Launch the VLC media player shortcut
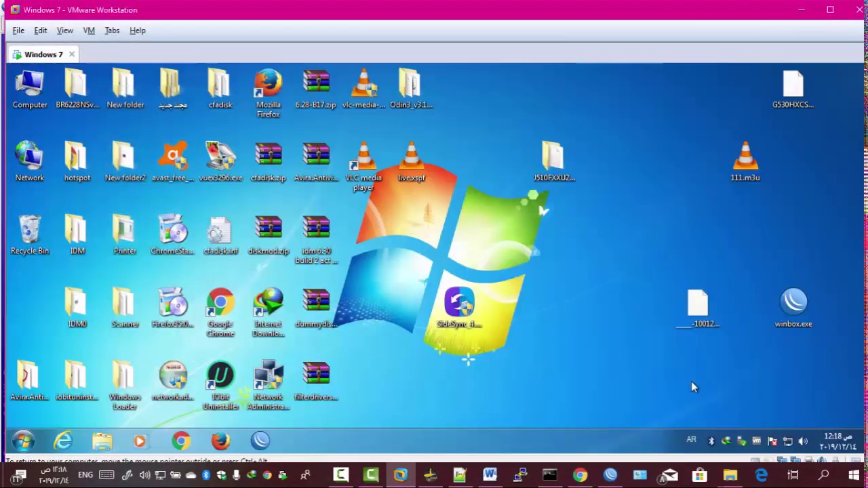This screenshot has width=868, height=488. point(363,166)
